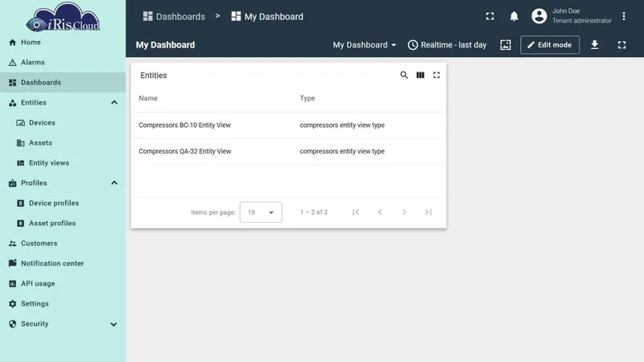Viewport: 644px width, 362px height.
Task: Click the John Doe user avatar
Action: tap(539, 16)
